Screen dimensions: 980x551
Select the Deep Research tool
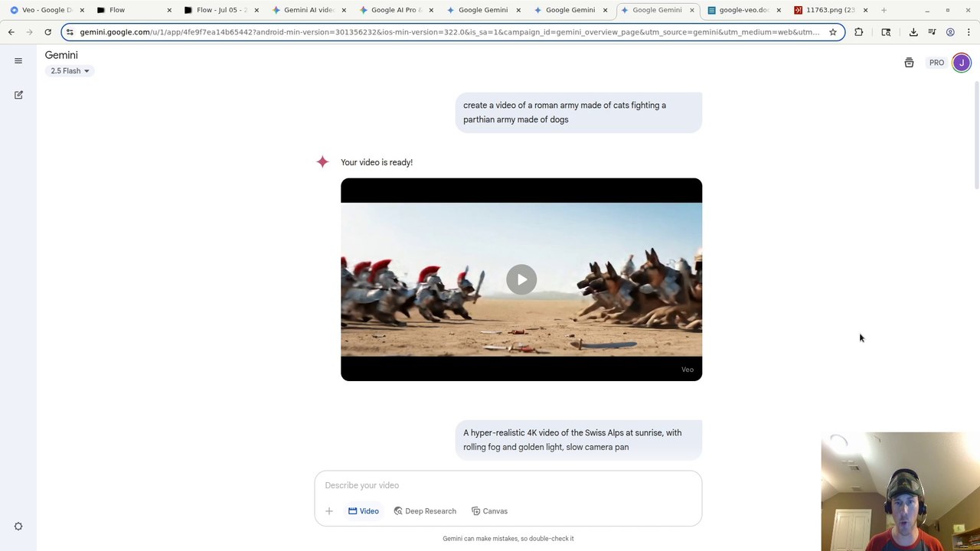[x=425, y=511]
